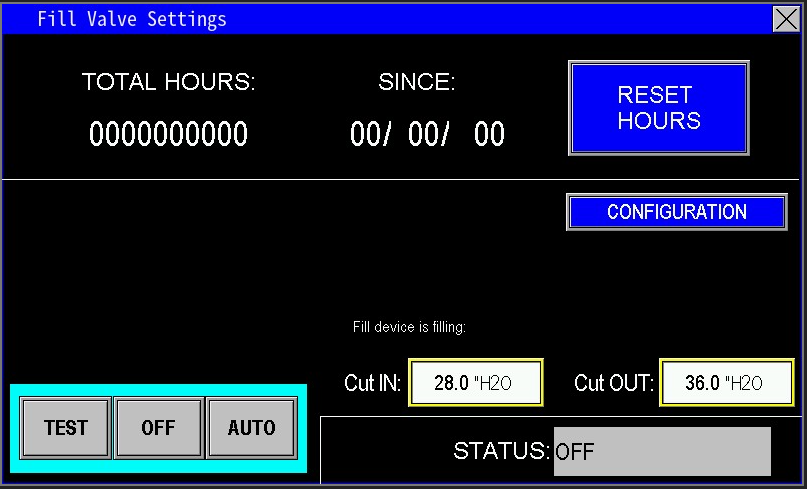807x489 pixels.
Task: Click the year digits in the SINCE date
Action: tap(489, 134)
